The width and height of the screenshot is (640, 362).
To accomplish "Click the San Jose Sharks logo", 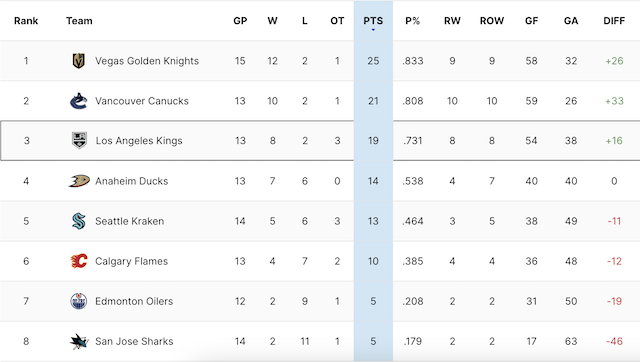I will point(79,341).
